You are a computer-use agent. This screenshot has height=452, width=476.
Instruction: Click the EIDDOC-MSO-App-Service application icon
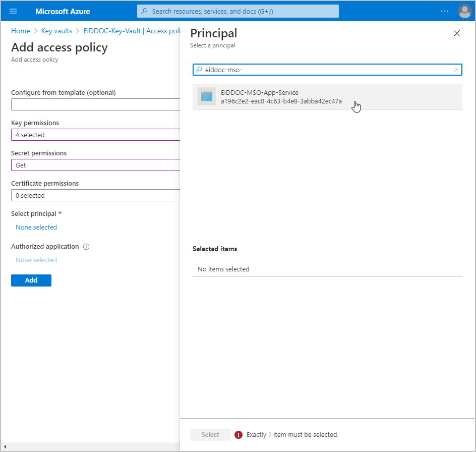coord(206,96)
